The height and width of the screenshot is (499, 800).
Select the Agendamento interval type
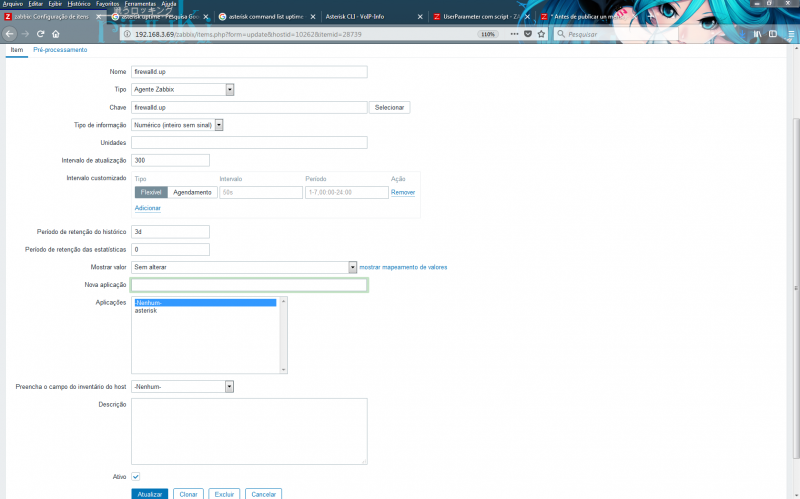[x=192, y=192]
